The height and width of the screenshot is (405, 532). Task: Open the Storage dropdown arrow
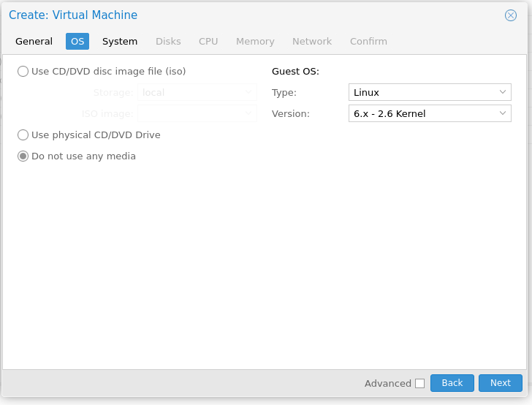point(248,92)
